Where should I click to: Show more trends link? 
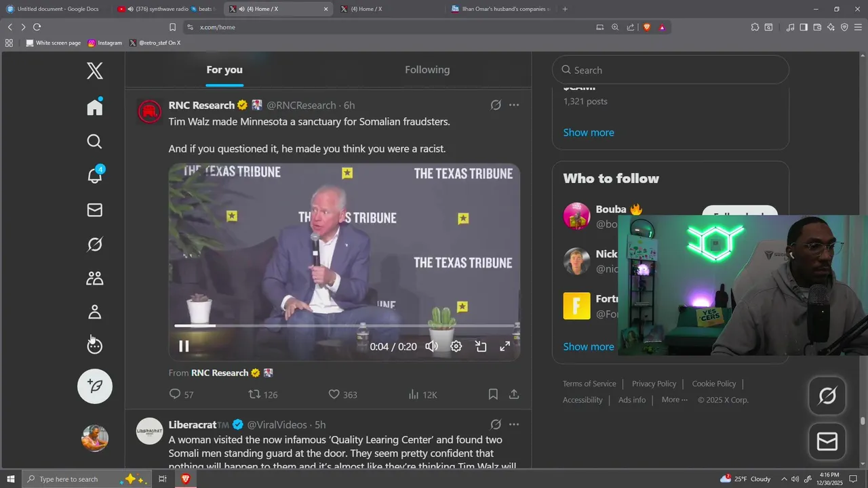point(589,132)
